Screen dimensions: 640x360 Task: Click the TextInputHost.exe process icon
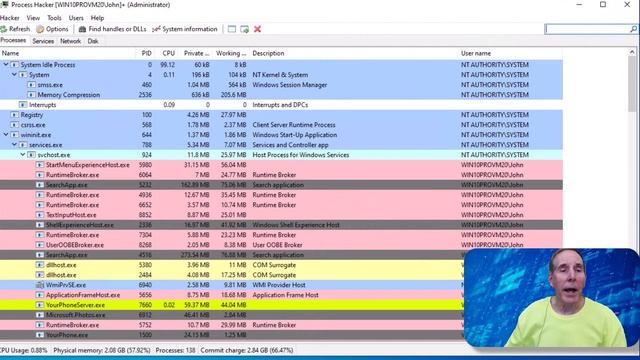pos(40,215)
